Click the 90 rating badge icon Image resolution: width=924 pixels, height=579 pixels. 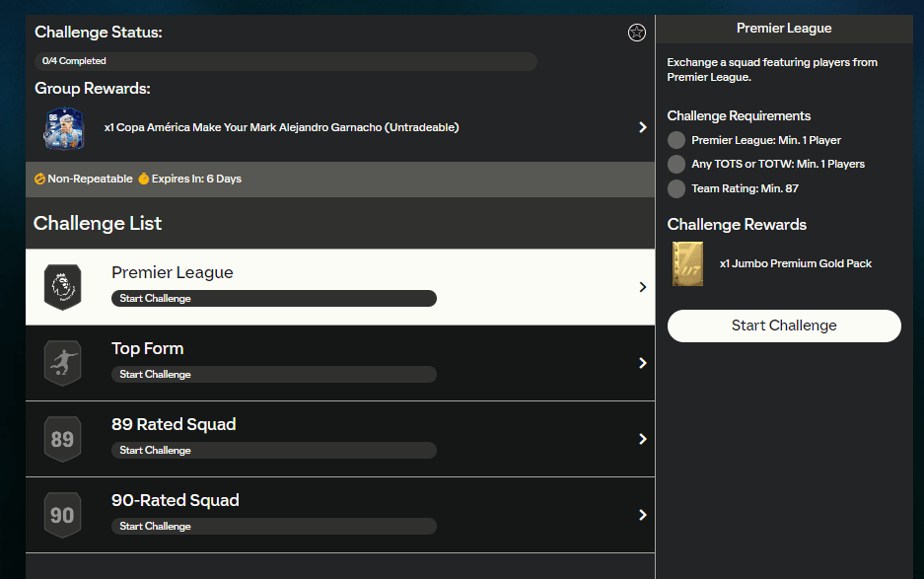(x=62, y=515)
